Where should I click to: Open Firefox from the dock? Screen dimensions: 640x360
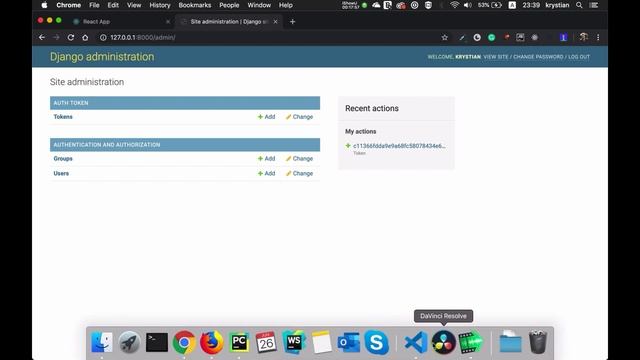coord(211,342)
